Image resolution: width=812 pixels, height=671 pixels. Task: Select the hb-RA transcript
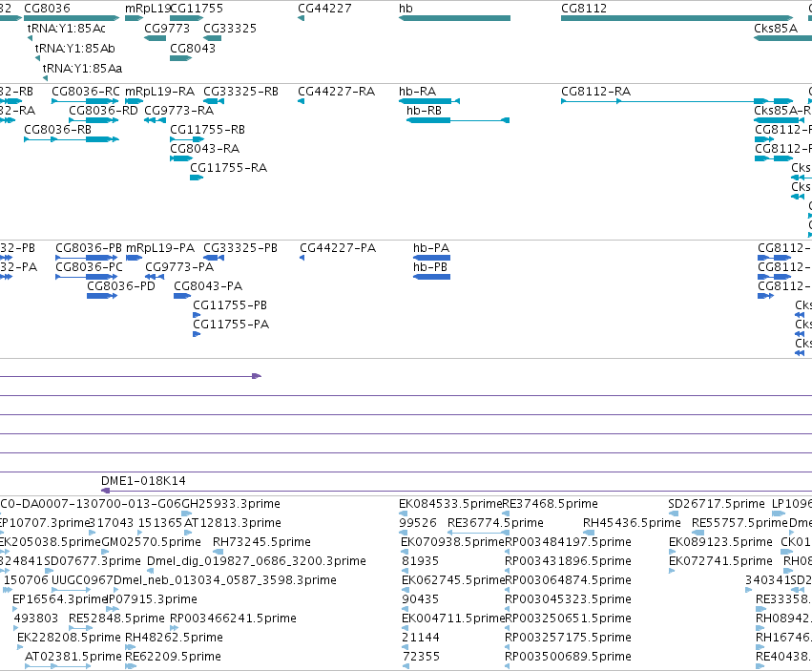pos(429,101)
